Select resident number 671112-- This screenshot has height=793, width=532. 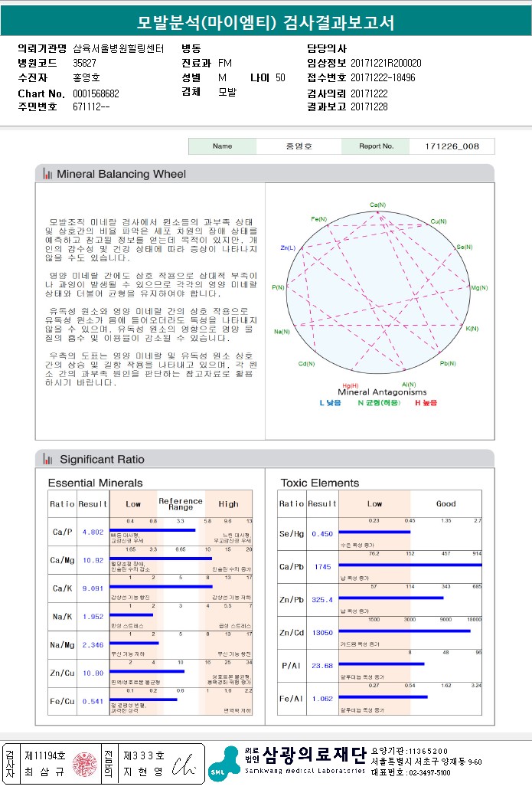[91, 106]
